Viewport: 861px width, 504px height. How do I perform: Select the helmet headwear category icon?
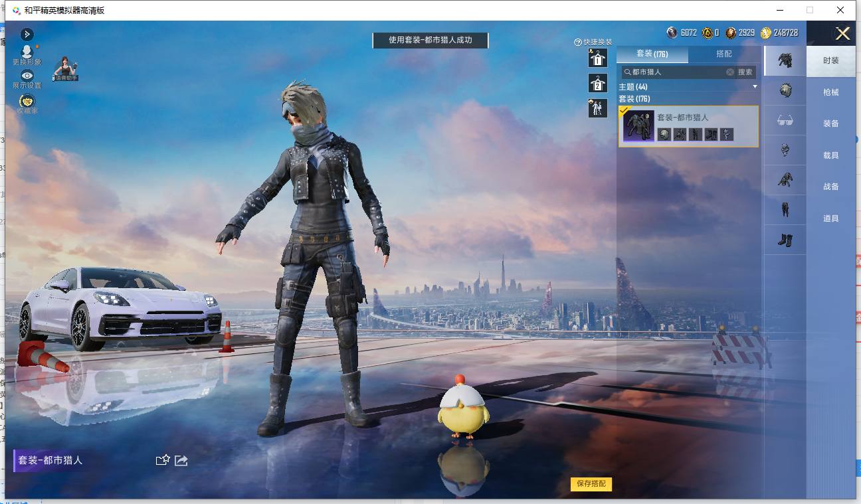[x=785, y=90]
